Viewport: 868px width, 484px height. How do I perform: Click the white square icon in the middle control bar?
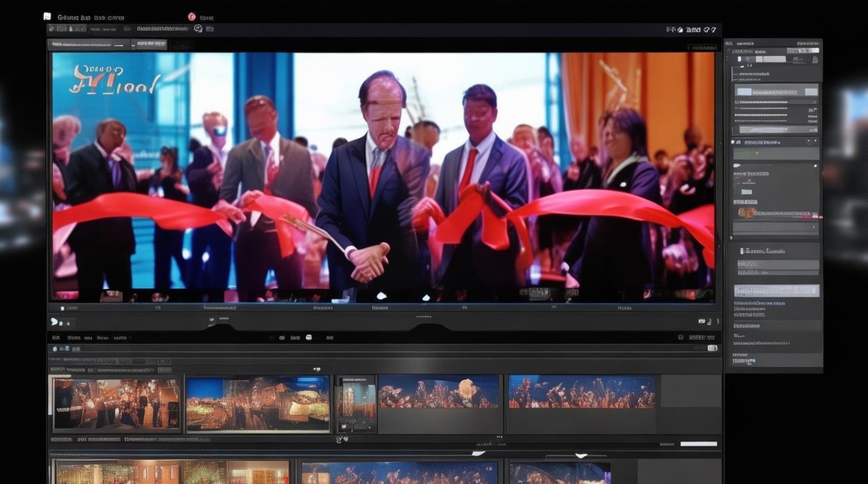[309, 337]
